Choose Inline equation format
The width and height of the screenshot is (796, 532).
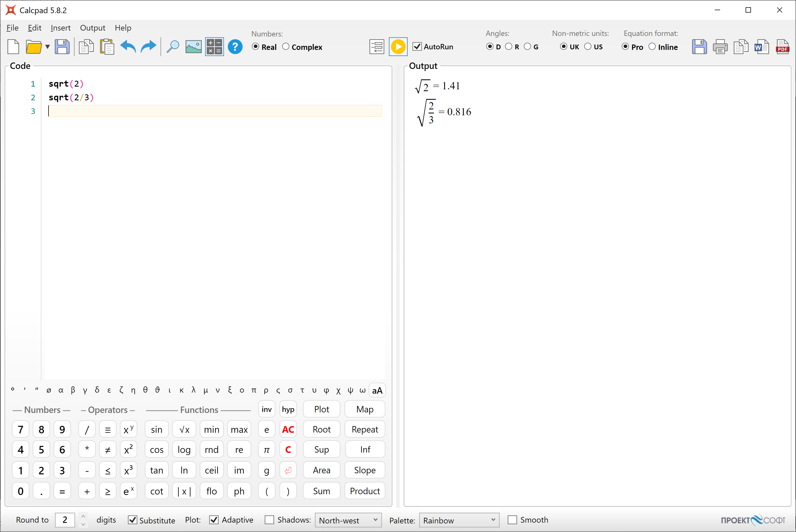pyautogui.click(x=663, y=47)
